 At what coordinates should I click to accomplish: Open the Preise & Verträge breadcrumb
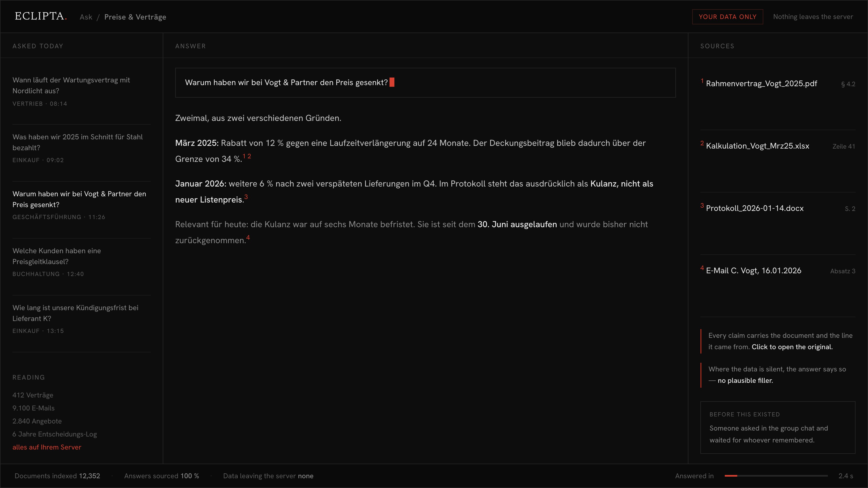[135, 17]
